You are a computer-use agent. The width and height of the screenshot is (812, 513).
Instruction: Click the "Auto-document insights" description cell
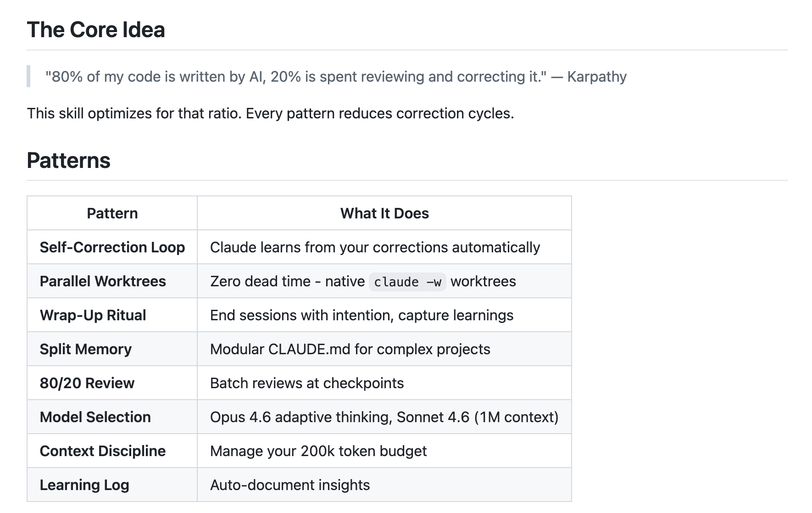[x=290, y=485]
